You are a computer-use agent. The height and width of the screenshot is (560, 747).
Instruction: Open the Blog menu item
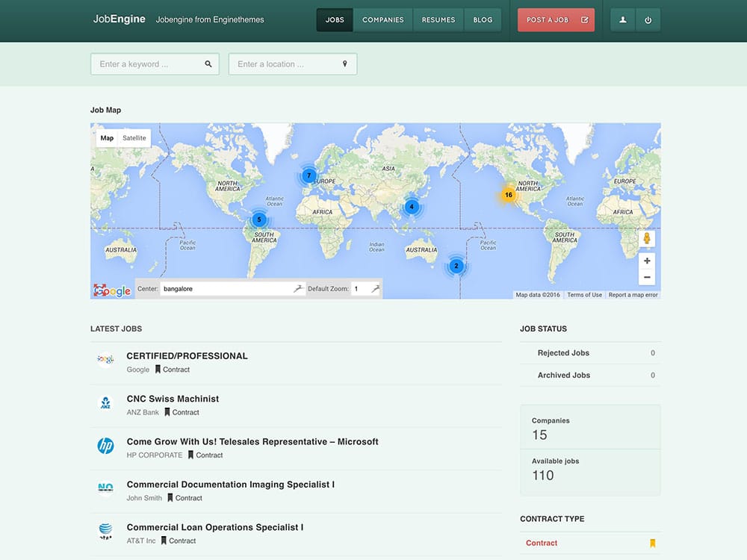click(x=483, y=20)
